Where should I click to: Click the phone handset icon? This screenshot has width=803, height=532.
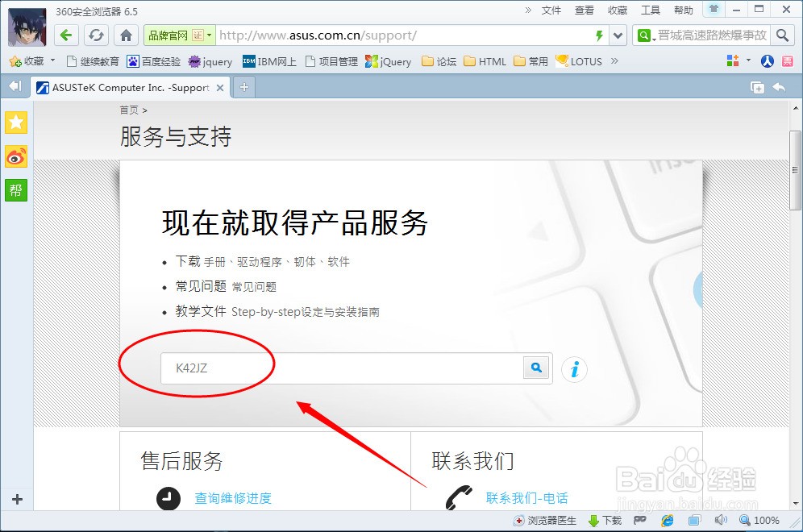(x=460, y=497)
